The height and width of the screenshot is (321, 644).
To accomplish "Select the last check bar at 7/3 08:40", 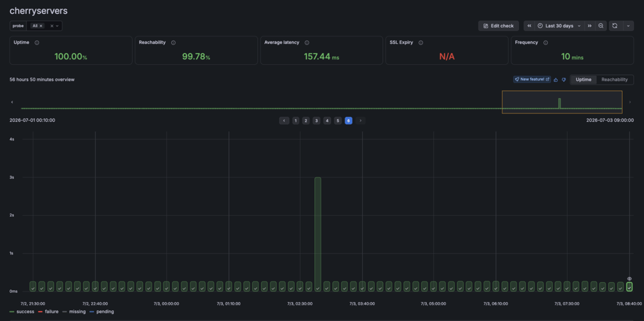I will [x=629, y=286].
